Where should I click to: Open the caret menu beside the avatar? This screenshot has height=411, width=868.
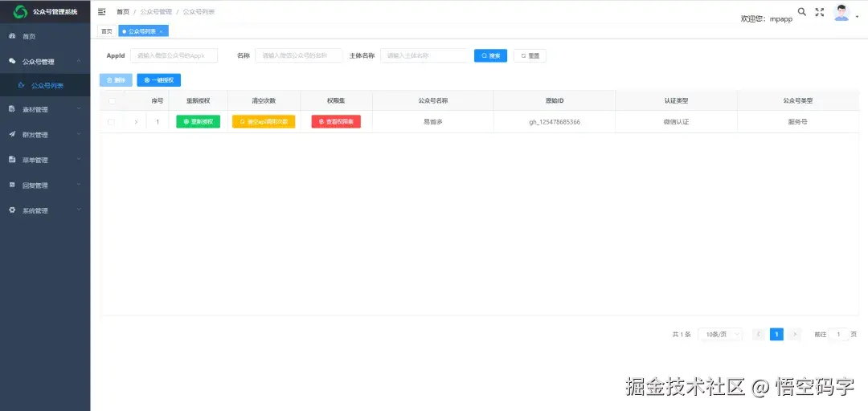[857, 17]
